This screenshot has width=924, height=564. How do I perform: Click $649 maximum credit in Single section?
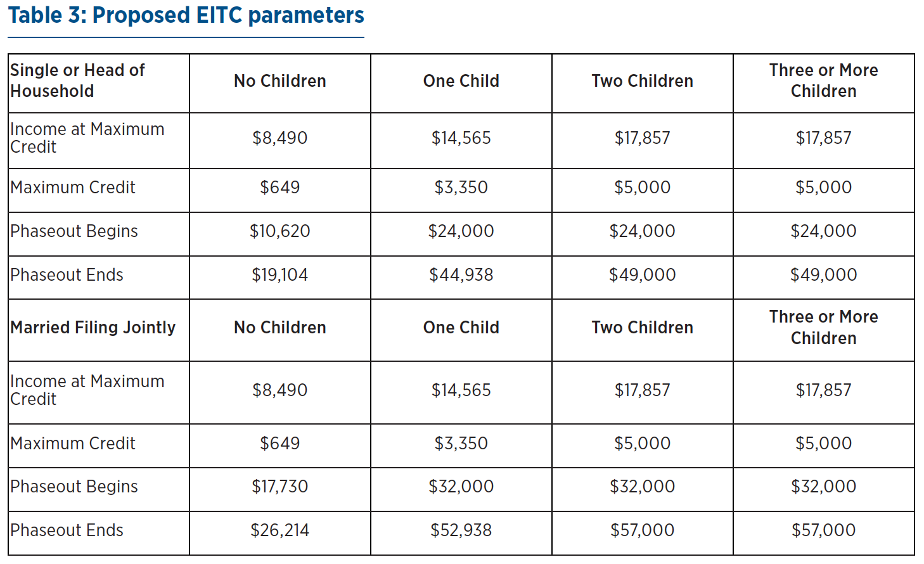click(279, 188)
